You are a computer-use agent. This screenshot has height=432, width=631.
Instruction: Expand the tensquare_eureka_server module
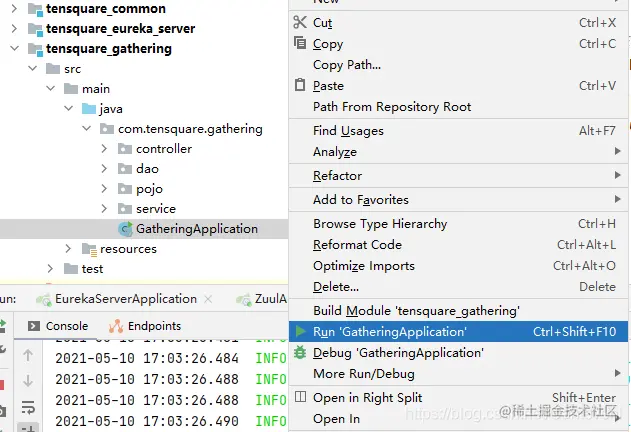click(14, 29)
